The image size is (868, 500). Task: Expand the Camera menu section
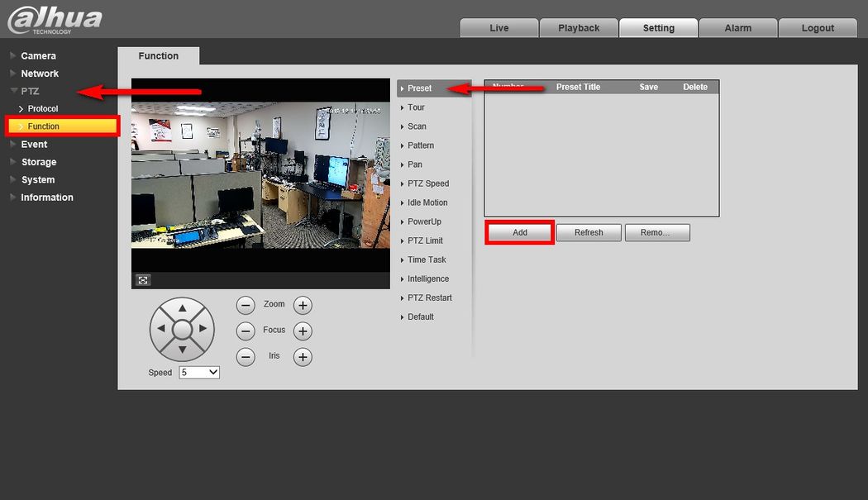coord(38,56)
